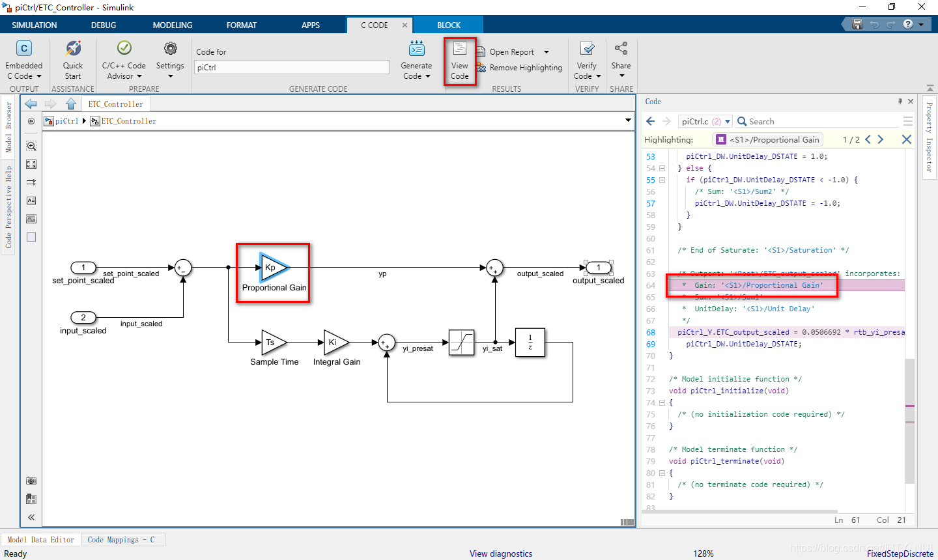
Task: Click the Code panel horizontal scrollbar
Action: click(741, 512)
